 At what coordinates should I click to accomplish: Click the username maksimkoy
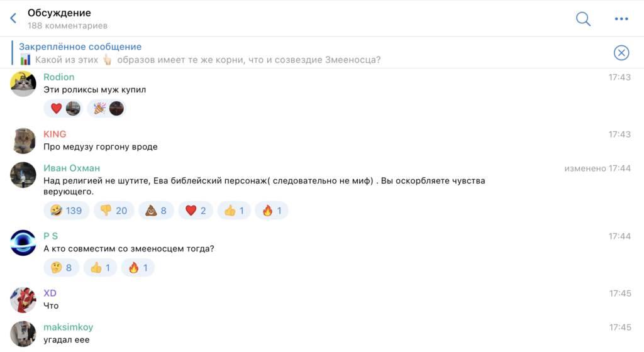[69, 327]
